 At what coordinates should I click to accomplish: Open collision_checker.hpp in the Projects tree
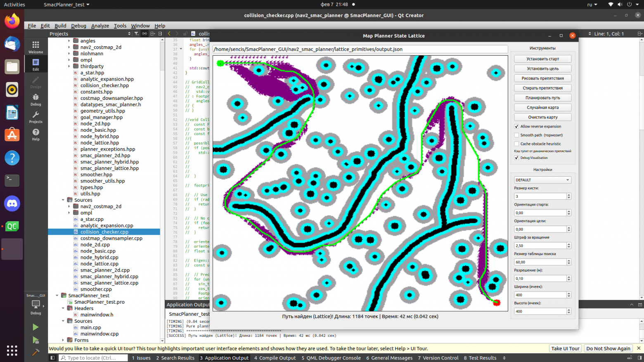tap(104, 85)
